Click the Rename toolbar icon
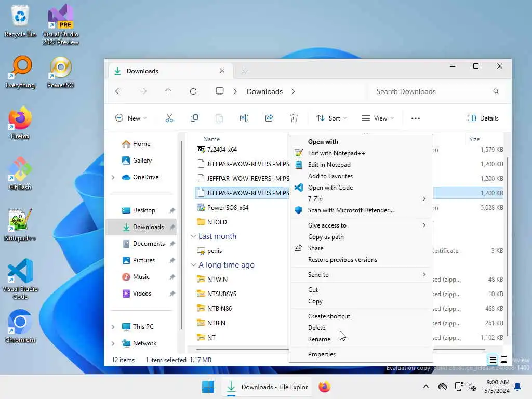532x399 pixels. [x=244, y=118]
